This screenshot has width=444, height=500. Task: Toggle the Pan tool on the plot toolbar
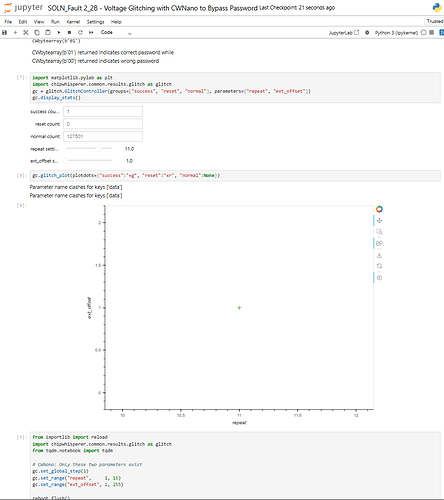click(x=379, y=221)
